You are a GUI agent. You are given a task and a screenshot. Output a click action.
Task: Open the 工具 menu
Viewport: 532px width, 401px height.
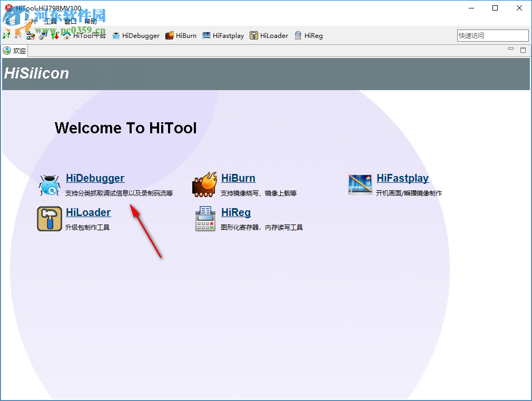[50, 22]
